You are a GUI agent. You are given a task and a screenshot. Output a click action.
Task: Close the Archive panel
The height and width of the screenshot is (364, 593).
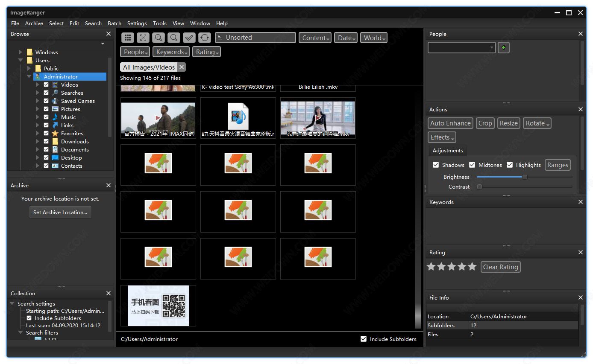[x=109, y=185]
